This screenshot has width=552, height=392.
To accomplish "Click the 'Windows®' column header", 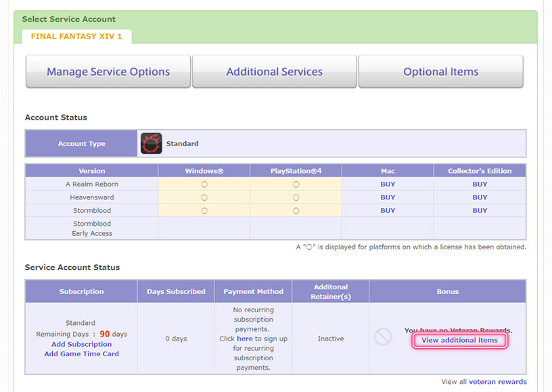I will [204, 171].
